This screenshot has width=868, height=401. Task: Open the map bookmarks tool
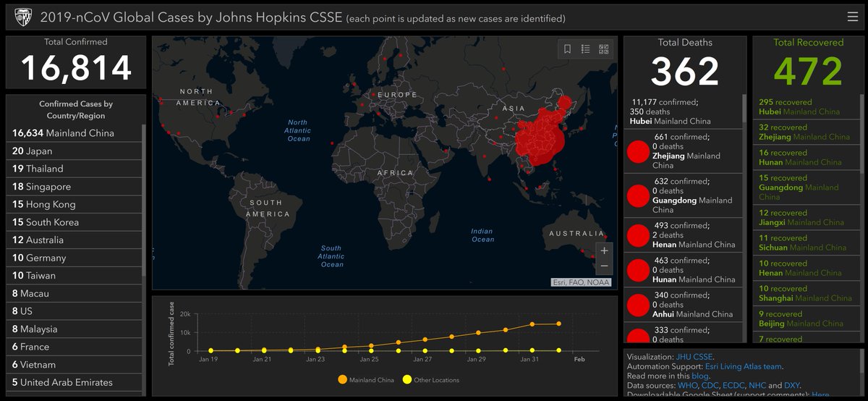567,49
